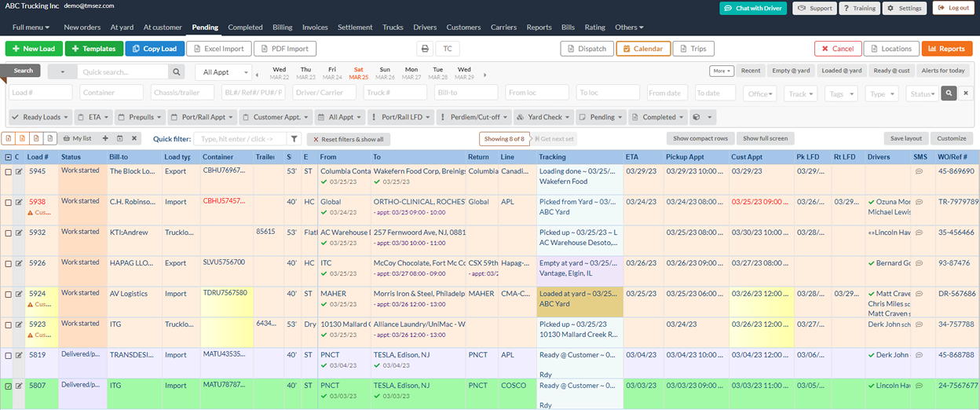
Task: Click the From date field
Action: [x=667, y=93]
